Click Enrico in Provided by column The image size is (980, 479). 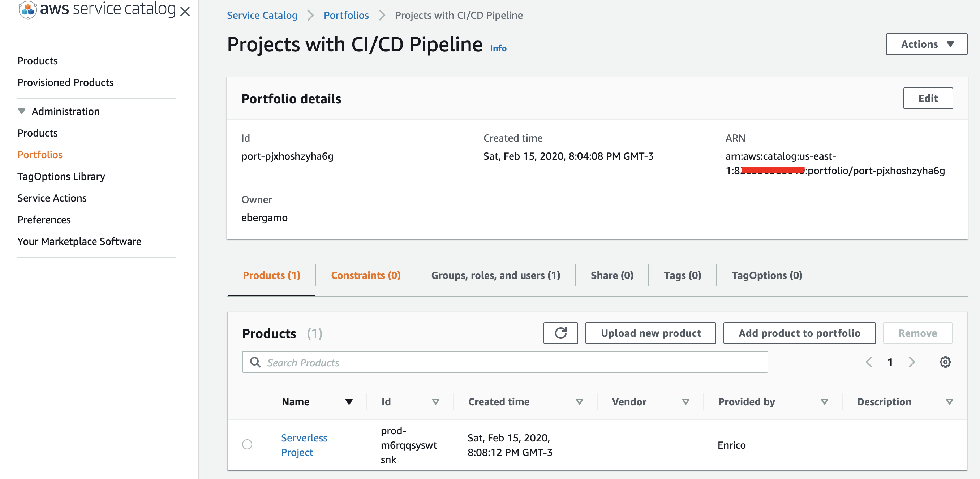(731, 445)
